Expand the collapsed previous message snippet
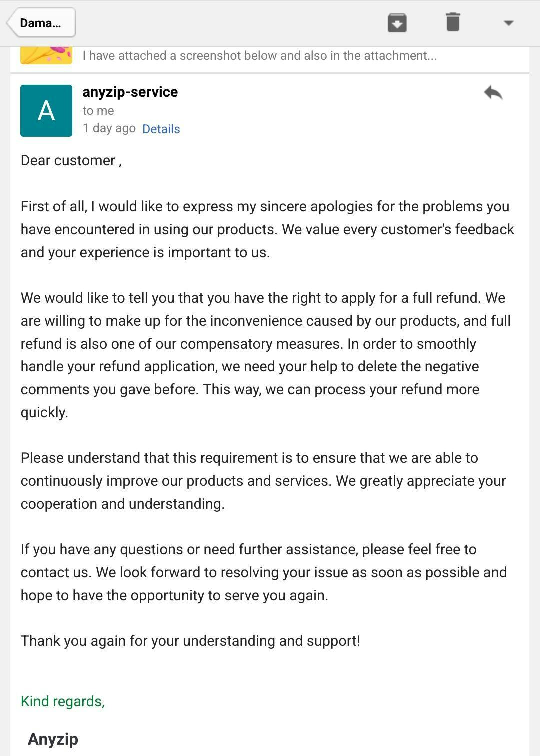 pyautogui.click(x=259, y=55)
